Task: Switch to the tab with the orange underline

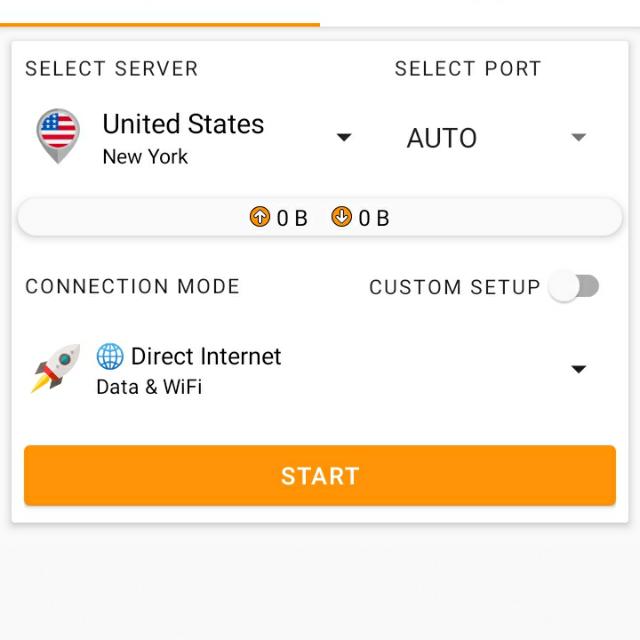Action: tap(160, 12)
